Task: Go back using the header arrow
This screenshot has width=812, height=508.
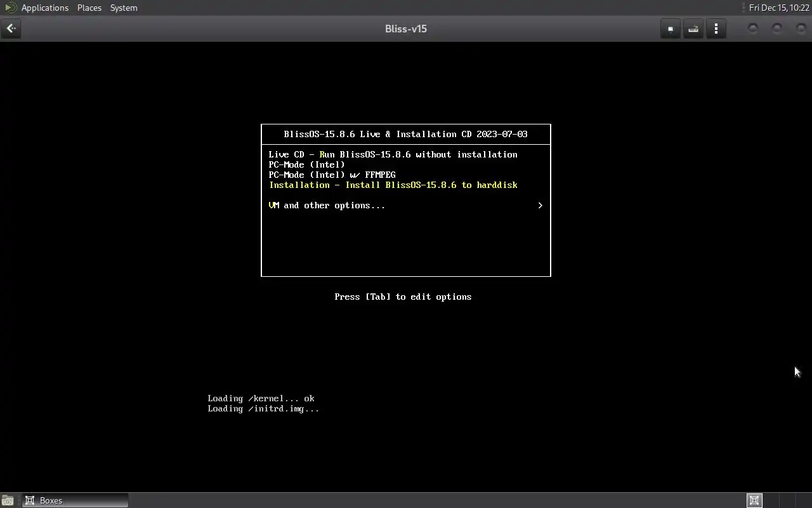Action: point(11,29)
